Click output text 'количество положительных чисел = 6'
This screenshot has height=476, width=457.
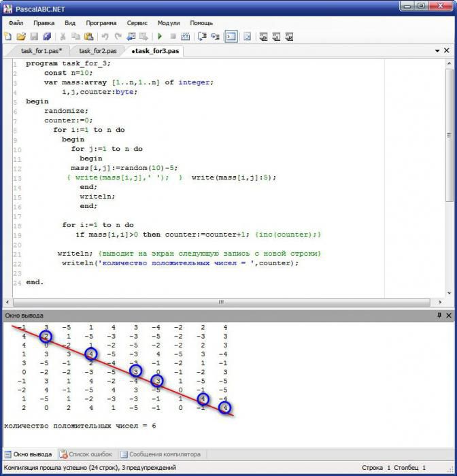coord(80,426)
